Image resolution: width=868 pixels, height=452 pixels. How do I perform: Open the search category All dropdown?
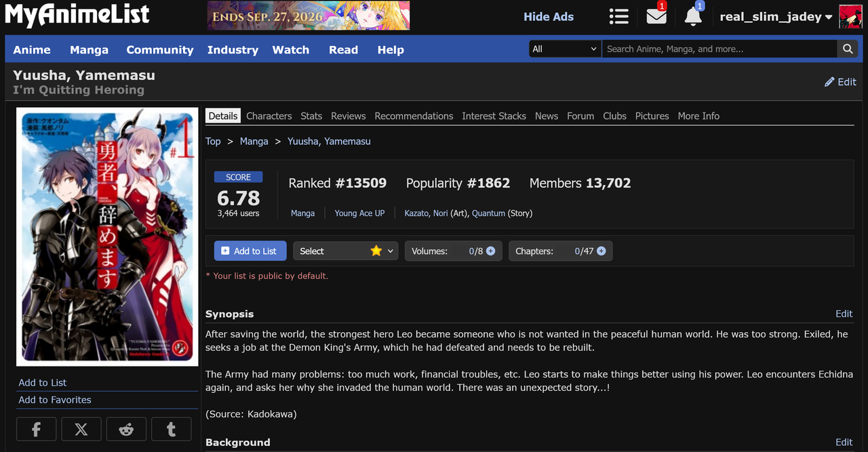(x=565, y=49)
